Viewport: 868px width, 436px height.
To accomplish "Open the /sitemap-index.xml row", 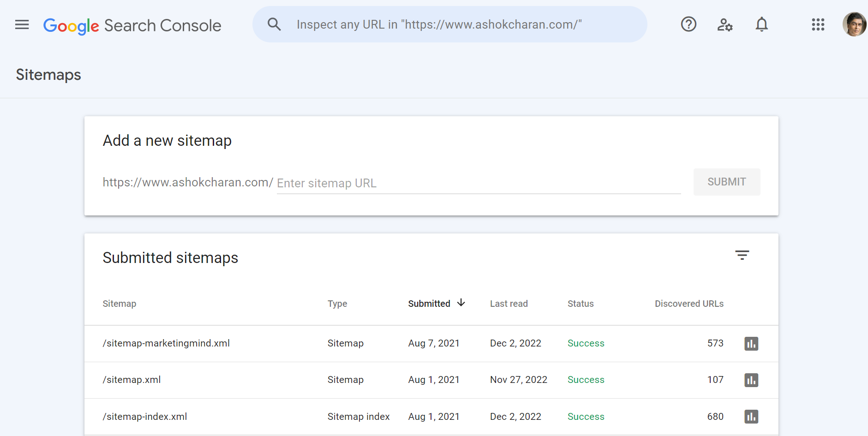I will tap(431, 417).
